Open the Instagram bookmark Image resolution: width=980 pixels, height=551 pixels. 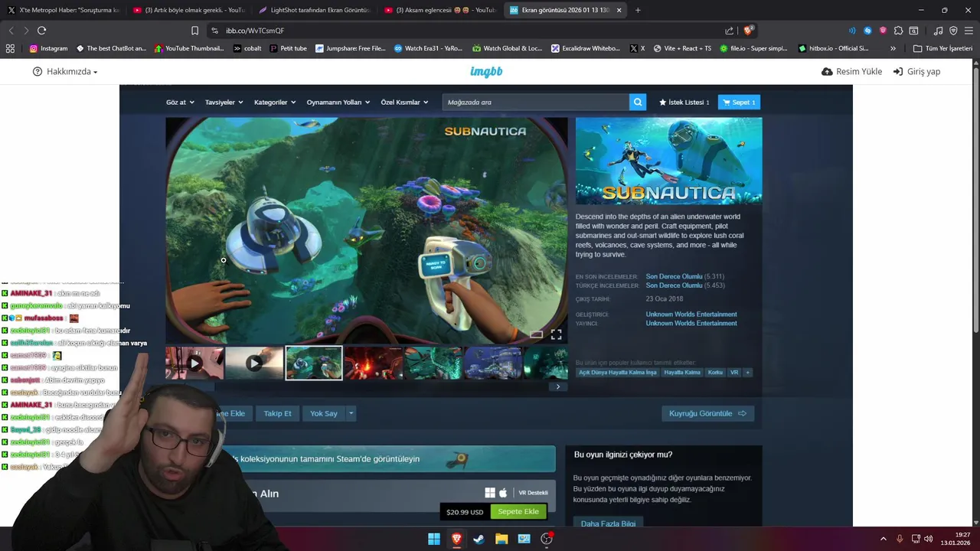[48, 48]
